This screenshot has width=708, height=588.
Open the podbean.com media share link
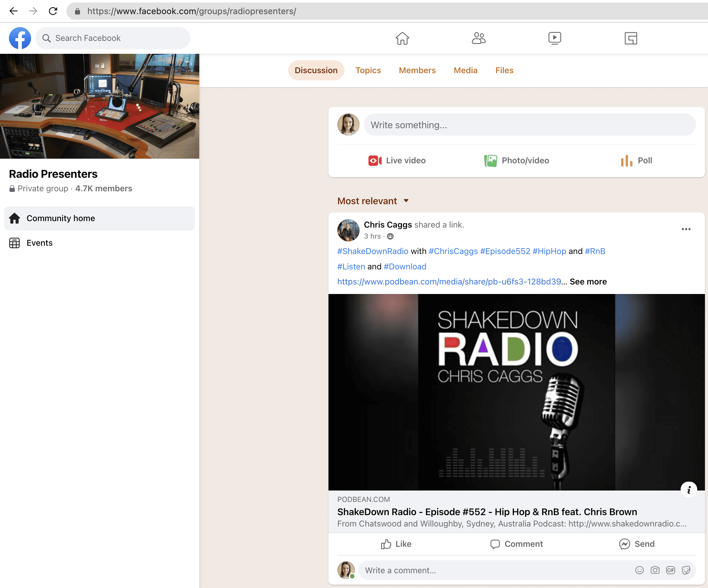coord(449,281)
